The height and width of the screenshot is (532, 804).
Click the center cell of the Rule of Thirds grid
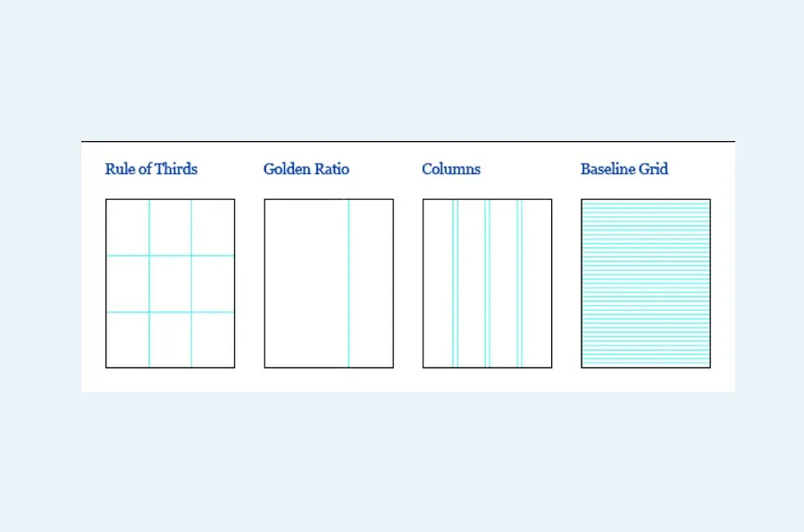[x=170, y=284]
